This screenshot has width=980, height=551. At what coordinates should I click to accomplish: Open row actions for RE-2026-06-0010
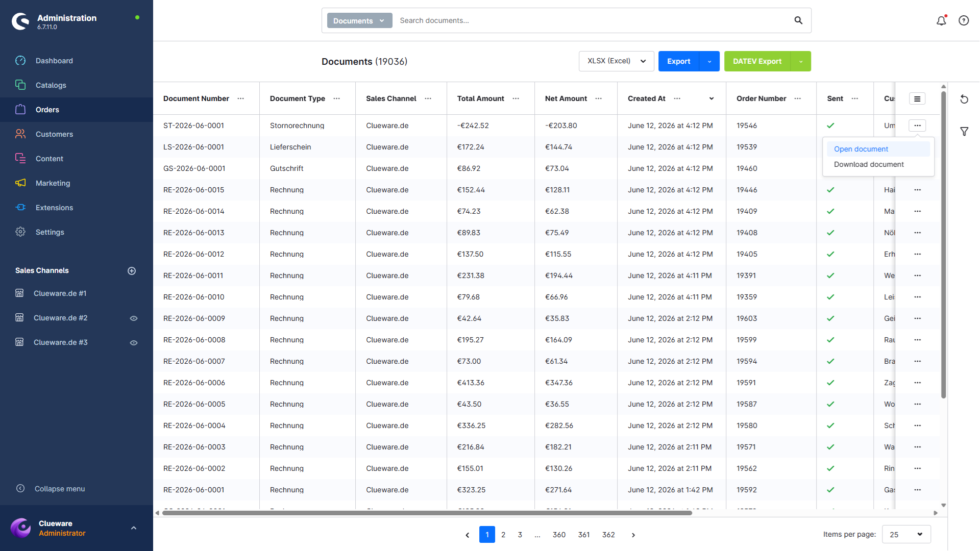(918, 297)
